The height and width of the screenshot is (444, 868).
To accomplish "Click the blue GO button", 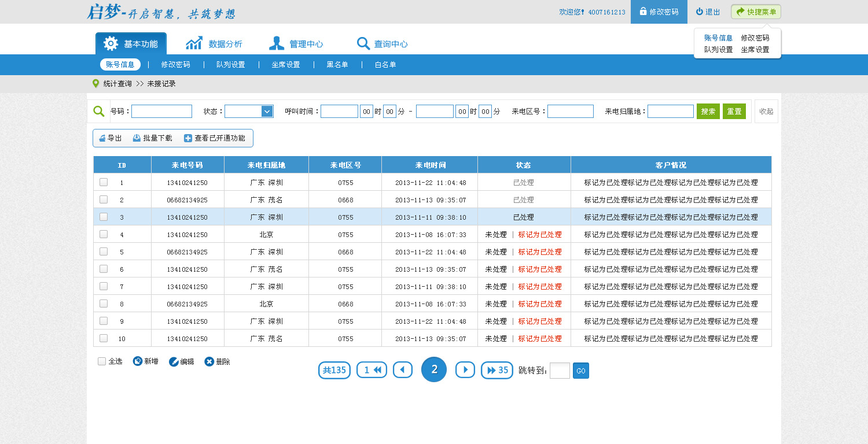I will tap(581, 371).
